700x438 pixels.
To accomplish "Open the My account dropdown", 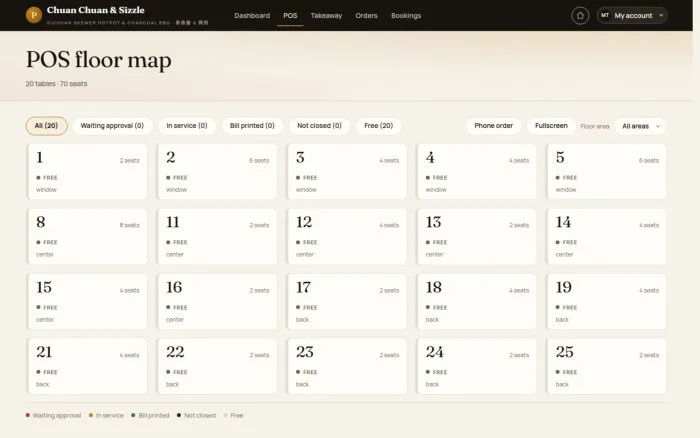I will [x=632, y=16].
